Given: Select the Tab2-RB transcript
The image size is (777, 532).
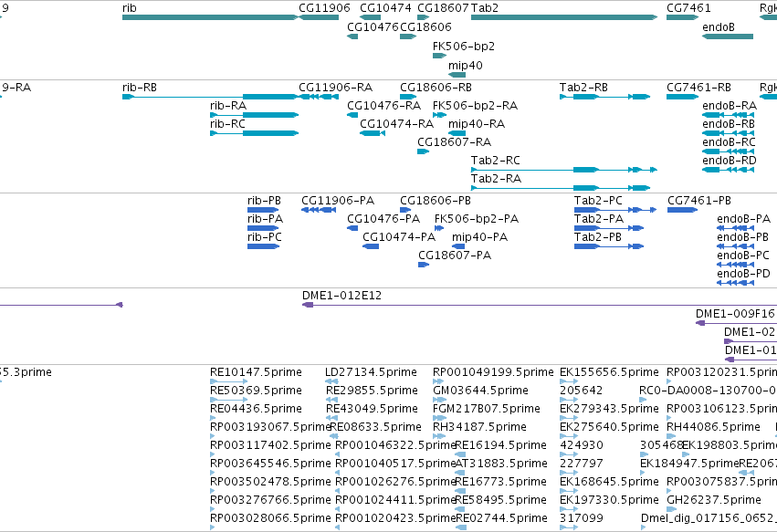Looking at the screenshot, I should [604, 97].
